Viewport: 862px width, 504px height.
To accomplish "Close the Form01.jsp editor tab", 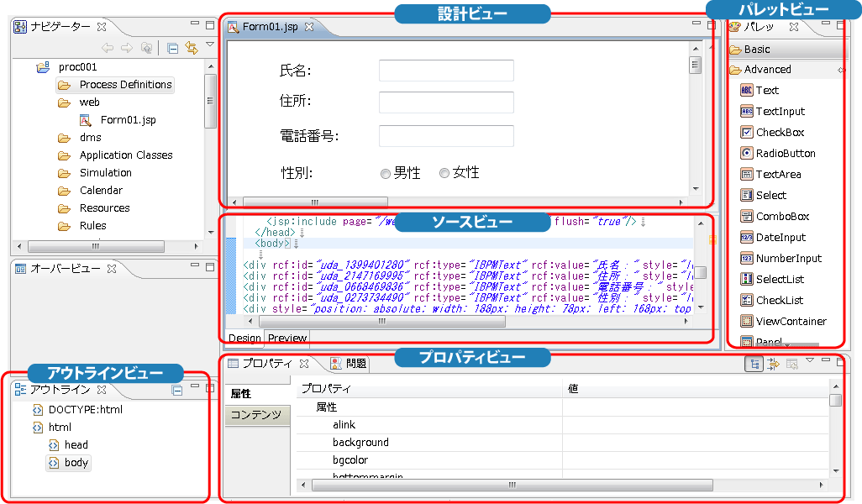I will (309, 26).
